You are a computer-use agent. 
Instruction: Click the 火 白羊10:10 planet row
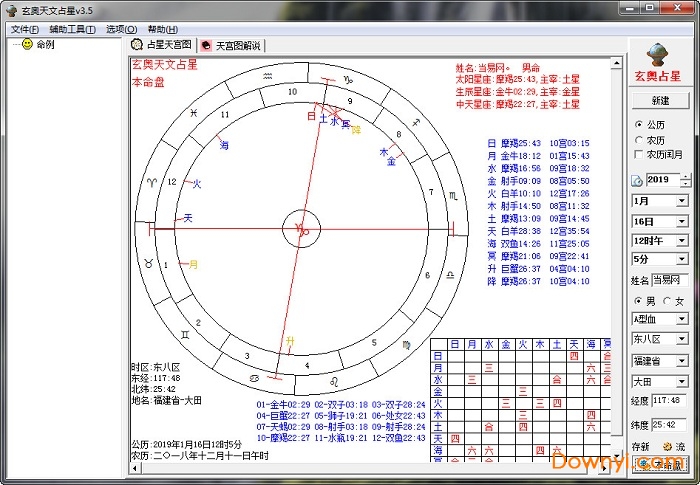(538, 193)
